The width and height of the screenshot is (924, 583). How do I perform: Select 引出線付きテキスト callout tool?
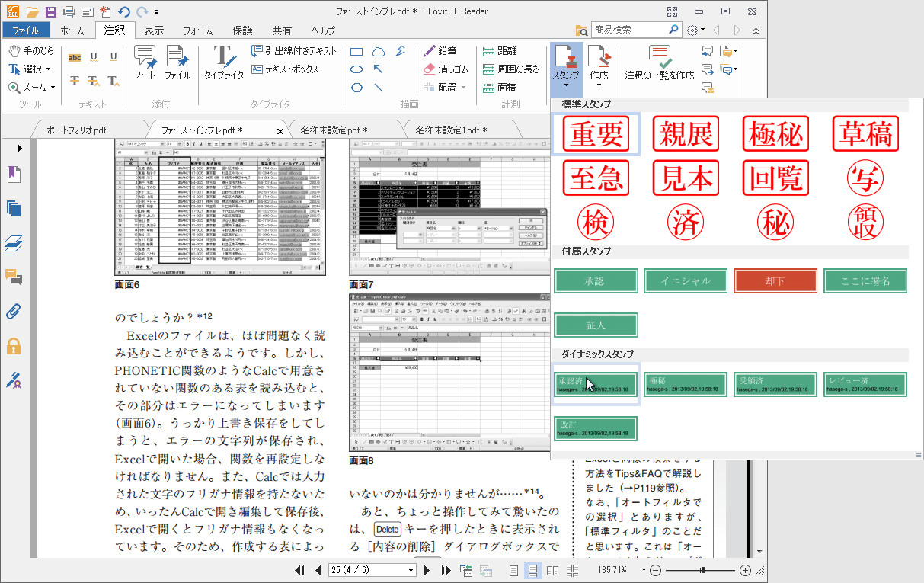tap(293, 51)
